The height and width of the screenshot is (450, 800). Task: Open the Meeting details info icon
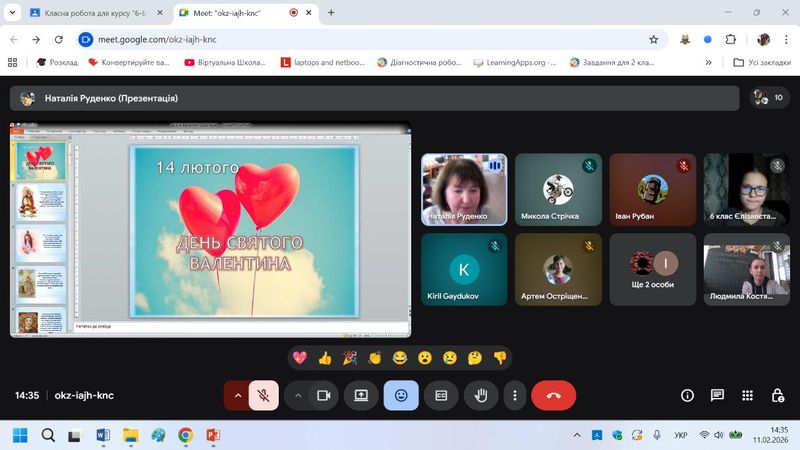click(687, 395)
